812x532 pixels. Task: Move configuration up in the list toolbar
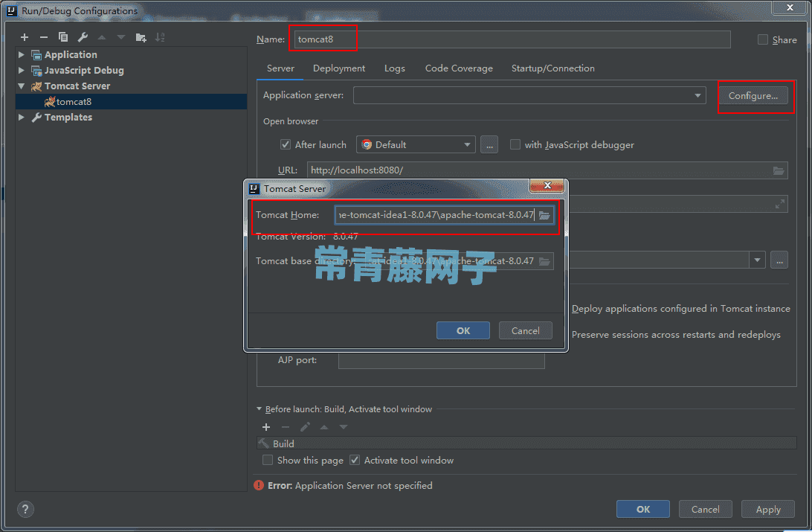click(x=102, y=37)
